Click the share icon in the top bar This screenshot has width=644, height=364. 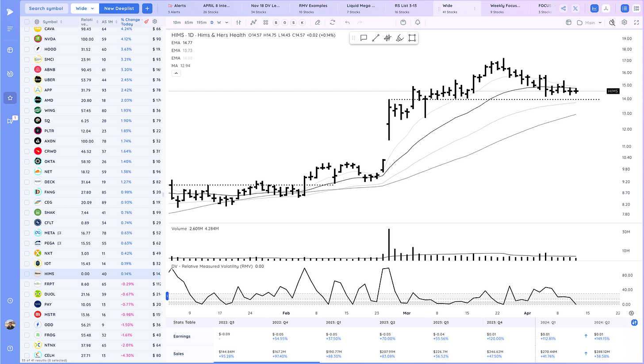tap(563, 8)
